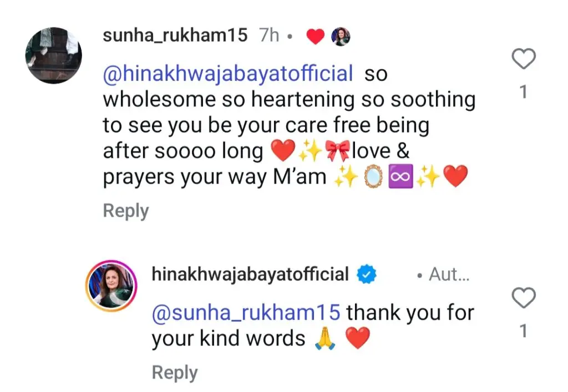Reply to hinakhwajabayatofficial's comment
Screen dimensions: 568x392
tap(175, 373)
